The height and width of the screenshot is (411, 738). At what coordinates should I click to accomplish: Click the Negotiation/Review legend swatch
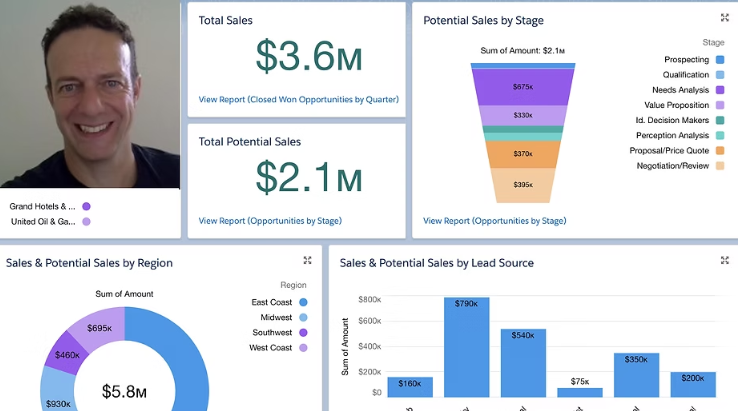pyautogui.click(x=720, y=166)
